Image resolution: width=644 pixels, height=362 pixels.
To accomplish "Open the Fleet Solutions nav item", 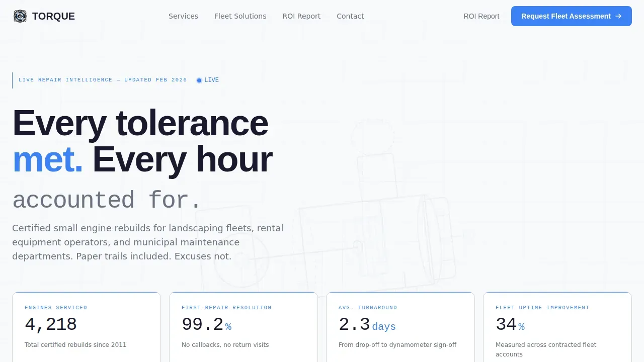I will (x=240, y=16).
